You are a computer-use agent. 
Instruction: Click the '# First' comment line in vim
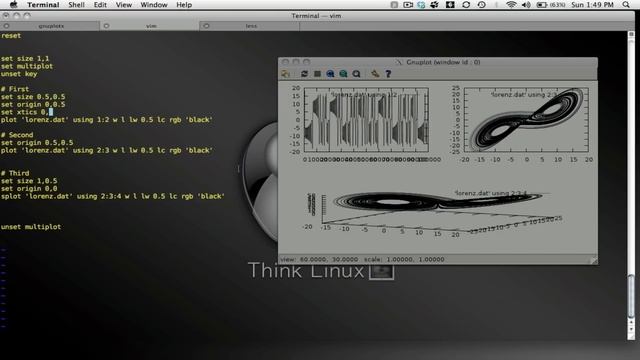(x=15, y=89)
